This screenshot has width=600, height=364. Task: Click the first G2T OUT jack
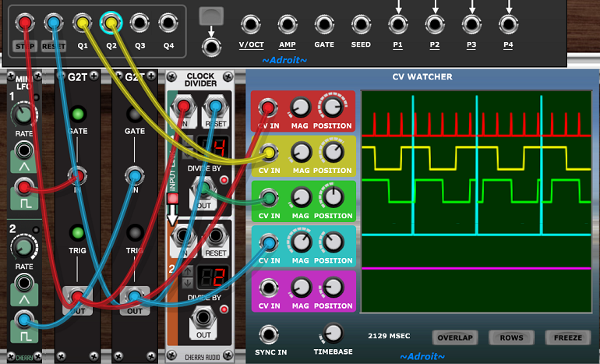coord(77,296)
